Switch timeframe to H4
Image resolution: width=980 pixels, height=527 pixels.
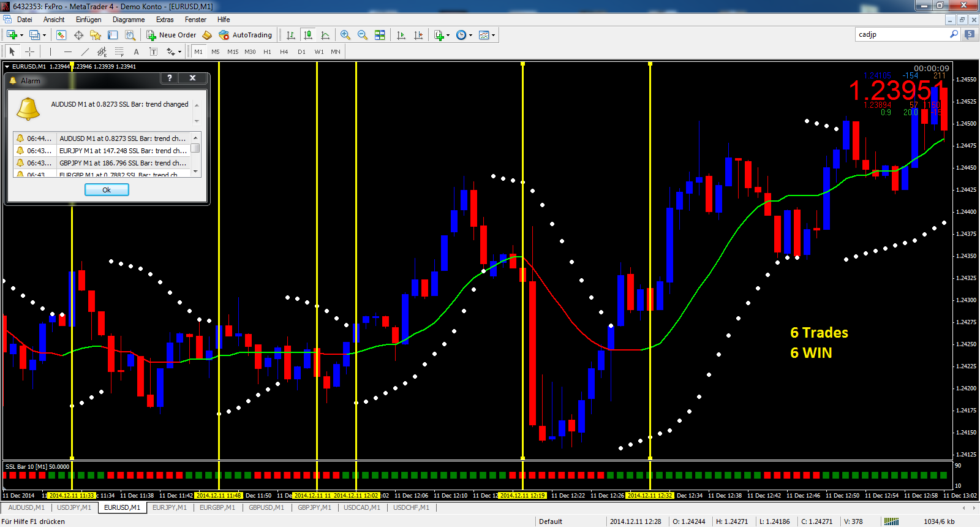click(x=284, y=51)
